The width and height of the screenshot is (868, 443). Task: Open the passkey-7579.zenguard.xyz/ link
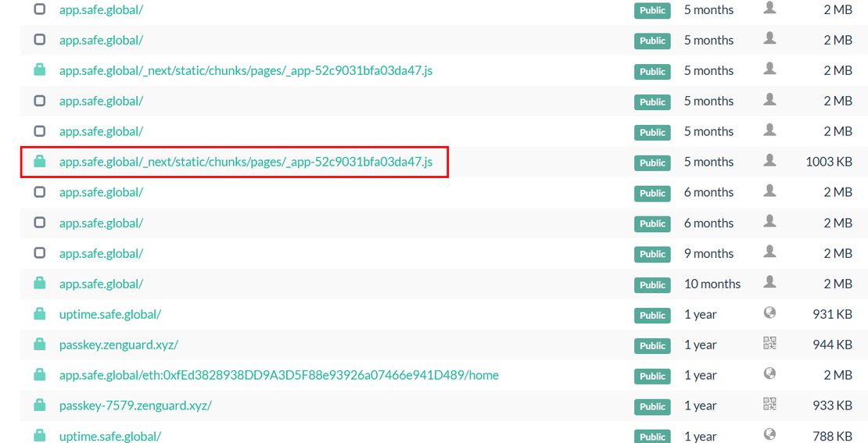pyautogui.click(x=135, y=405)
